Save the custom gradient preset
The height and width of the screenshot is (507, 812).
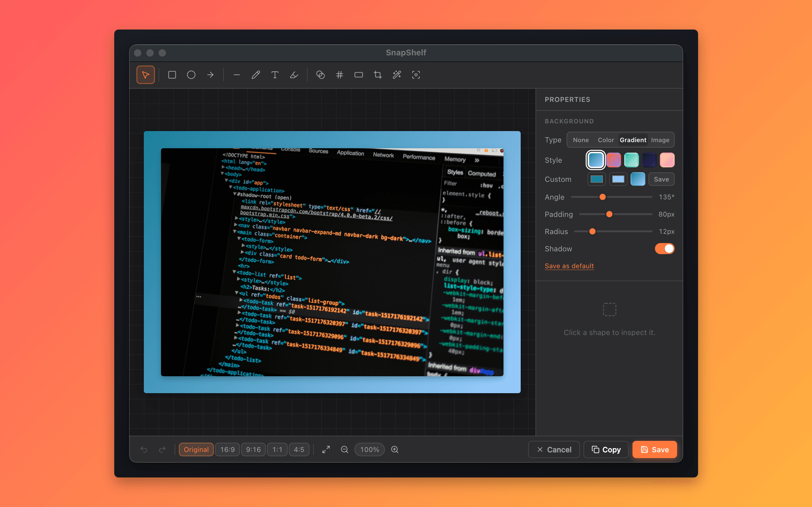coord(661,179)
